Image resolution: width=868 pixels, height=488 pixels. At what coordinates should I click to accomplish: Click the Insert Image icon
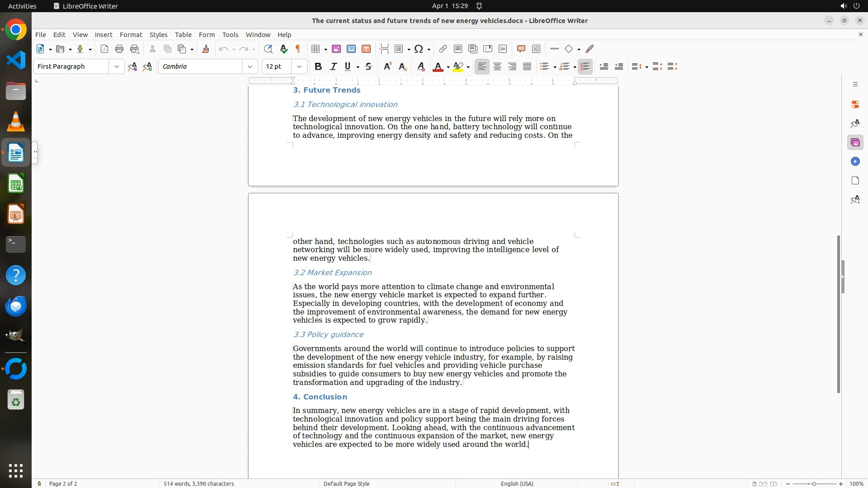pos(336,49)
